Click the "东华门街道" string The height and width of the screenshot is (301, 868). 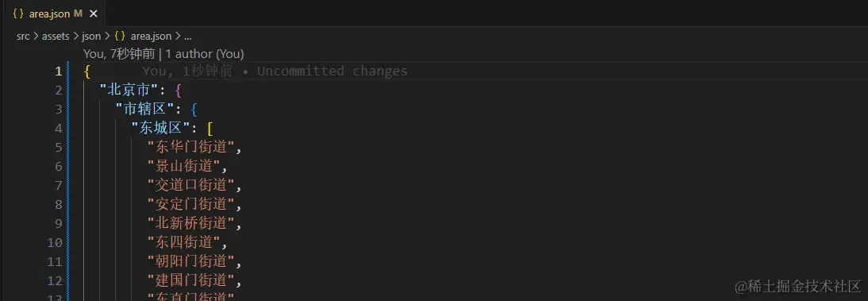coord(191,147)
